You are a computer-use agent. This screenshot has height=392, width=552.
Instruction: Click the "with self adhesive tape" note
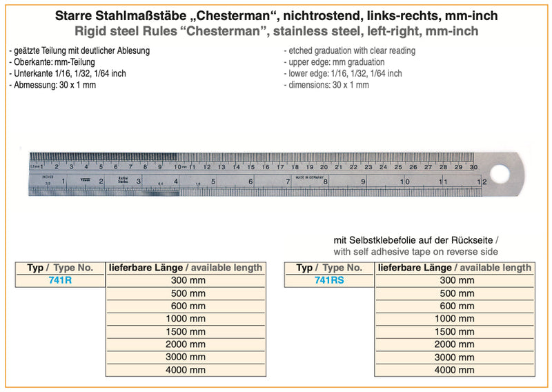coord(415,252)
